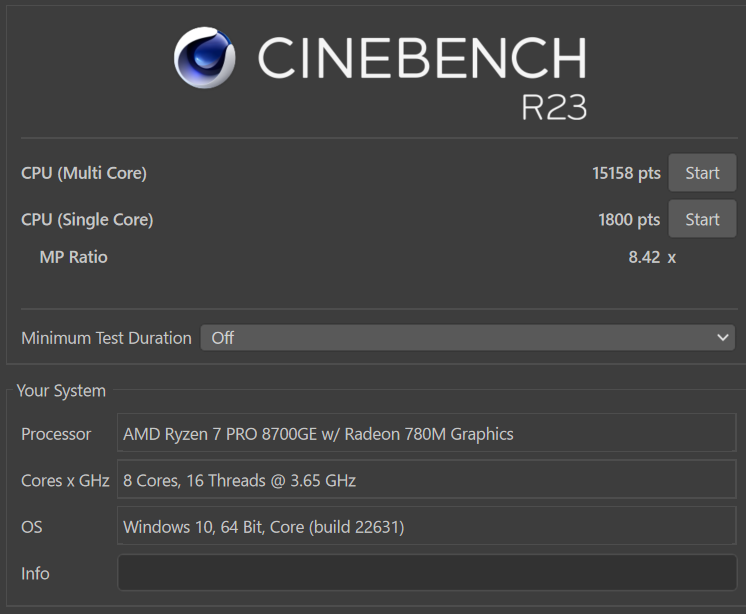Click the CPU (Multi Core) label

pyautogui.click(x=84, y=173)
